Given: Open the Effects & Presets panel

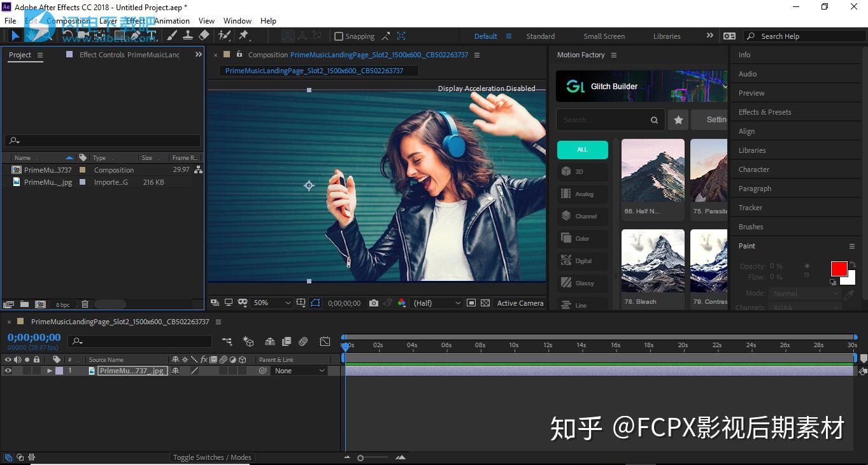Looking at the screenshot, I should click(765, 112).
